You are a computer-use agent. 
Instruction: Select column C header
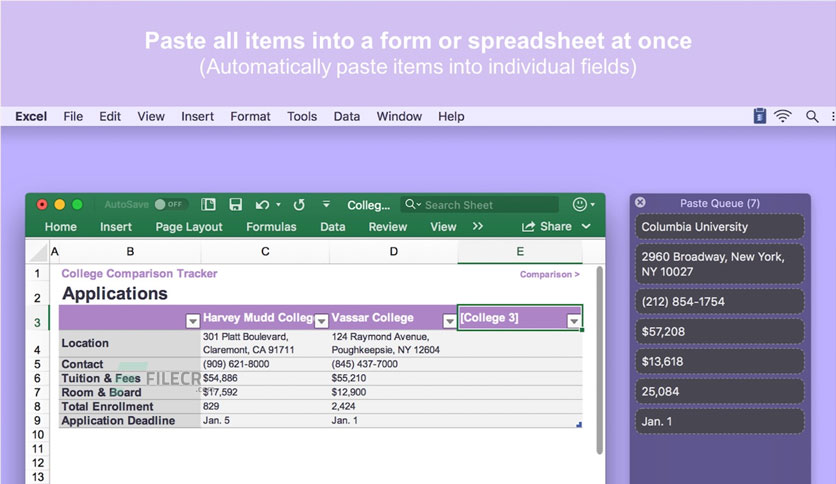(265, 252)
